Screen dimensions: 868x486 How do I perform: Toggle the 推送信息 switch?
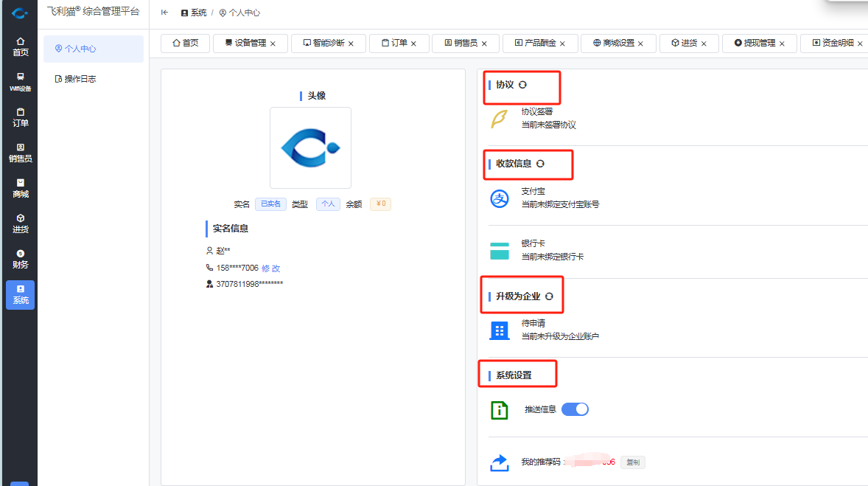(x=575, y=409)
